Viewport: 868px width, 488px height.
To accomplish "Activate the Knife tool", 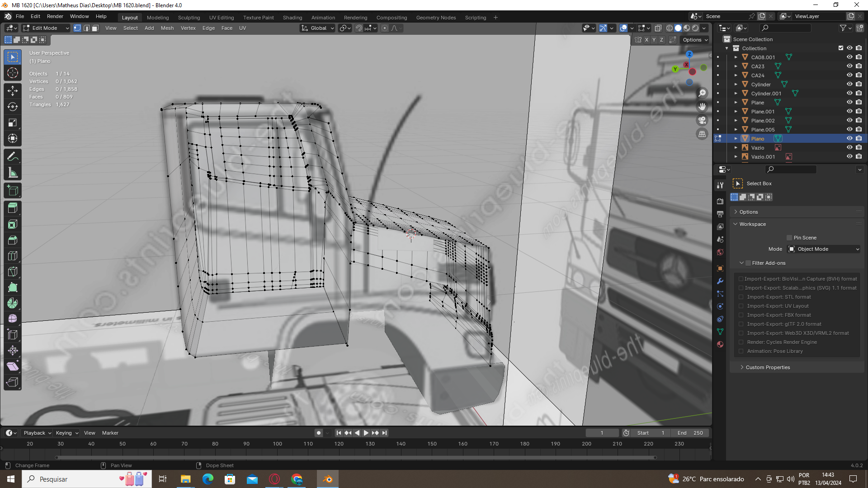I will point(13,272).
